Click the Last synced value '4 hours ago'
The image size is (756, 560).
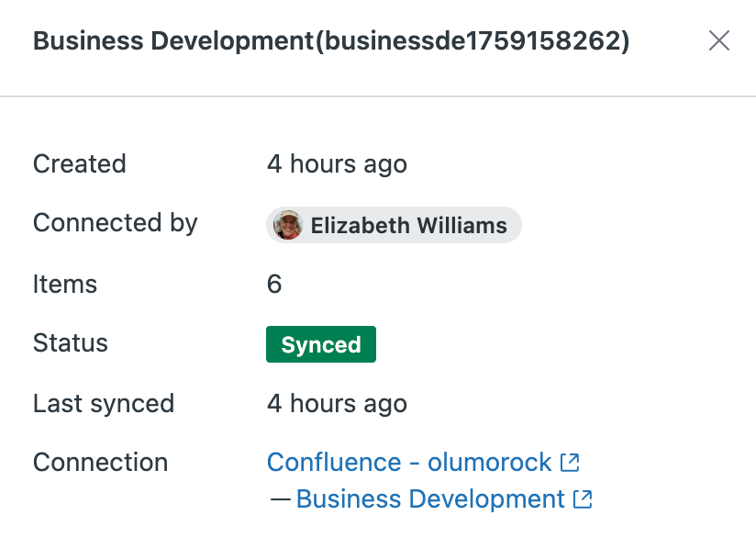coord(337,403)
